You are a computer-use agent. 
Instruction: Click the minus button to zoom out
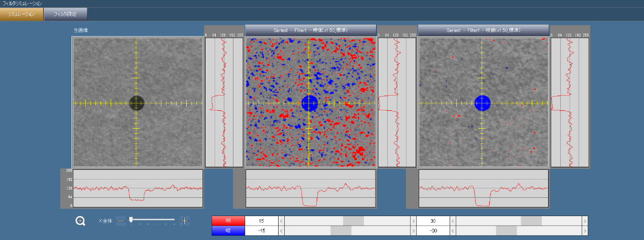coord(120,221)
